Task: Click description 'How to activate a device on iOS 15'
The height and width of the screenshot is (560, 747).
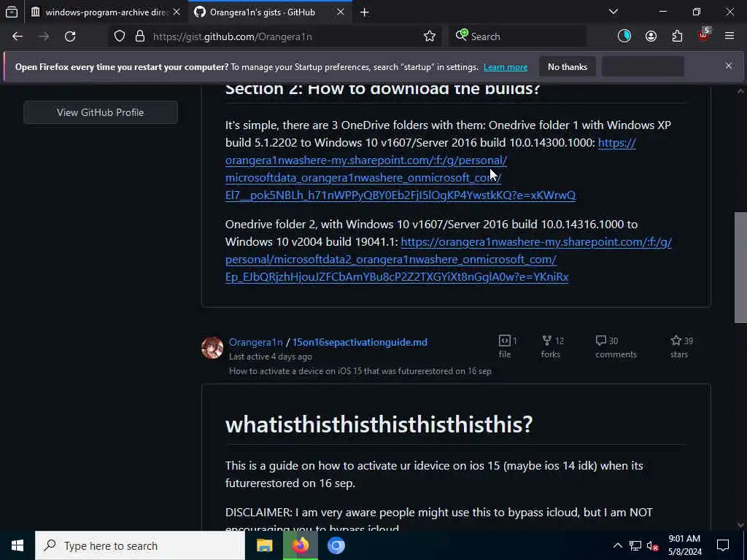Action: pos(360,371)
